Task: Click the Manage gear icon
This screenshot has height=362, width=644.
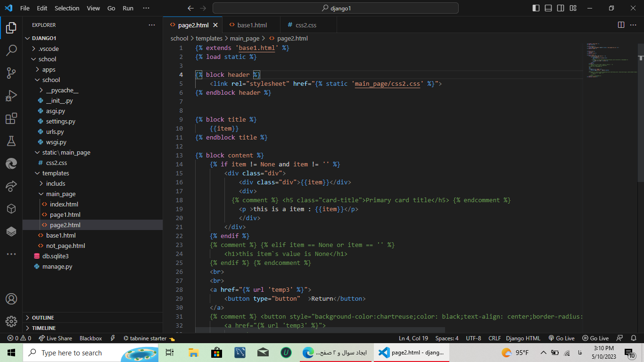Action: [11, 321]
